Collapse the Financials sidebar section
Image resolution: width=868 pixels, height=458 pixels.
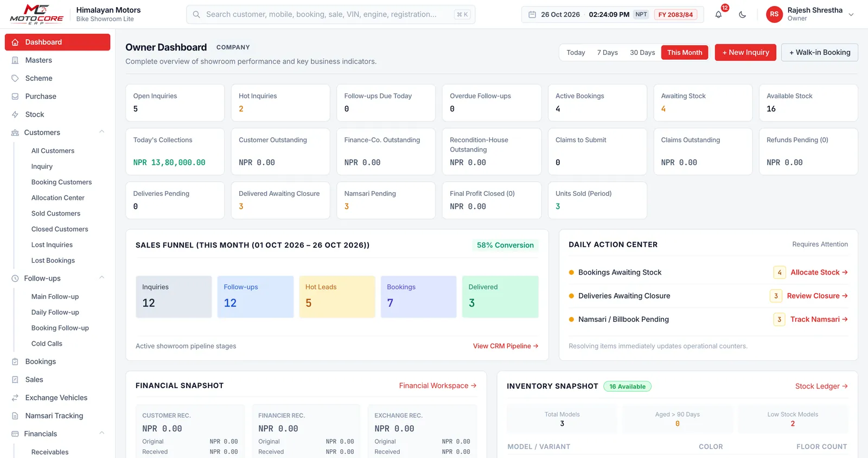[x=101, y=433]
